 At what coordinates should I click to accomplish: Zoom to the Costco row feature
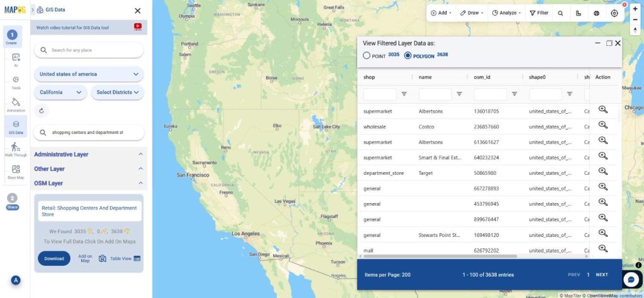[602, 124]
